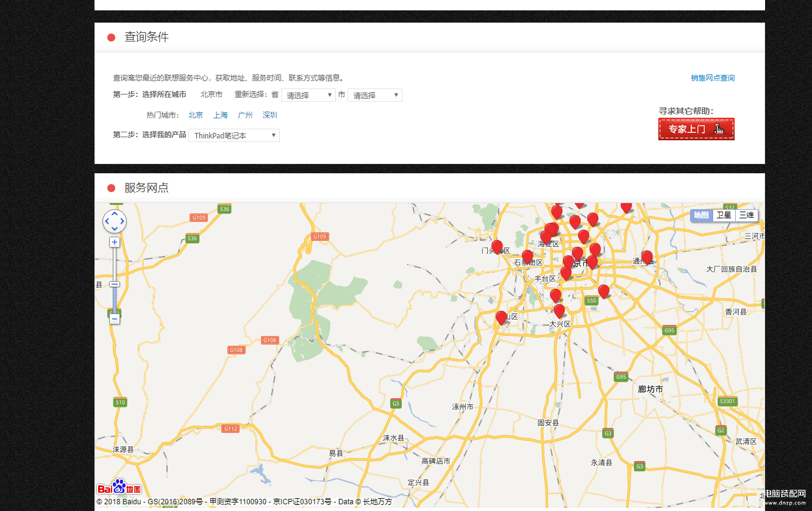Click the 涿州市 map label
Viewport: 812px width, 511px height.
463,407
